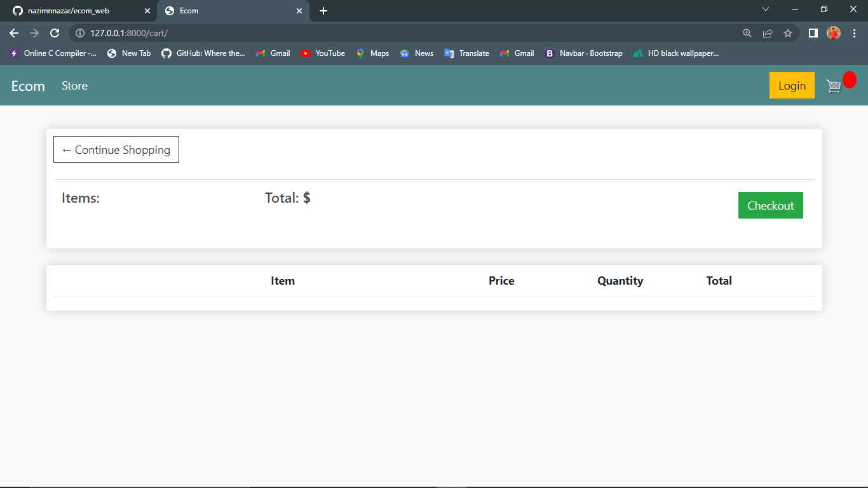The width and height of the screenshot is (868, 488).
Task: Proceed with the green Checkout button
Action: (x=771, y=205)
